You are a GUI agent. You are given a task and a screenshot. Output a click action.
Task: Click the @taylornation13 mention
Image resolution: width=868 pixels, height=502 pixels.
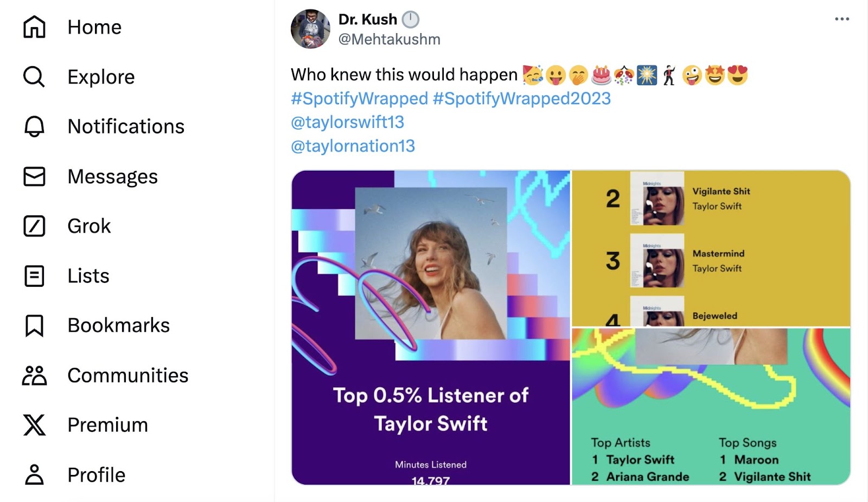(x=353, y=146)
